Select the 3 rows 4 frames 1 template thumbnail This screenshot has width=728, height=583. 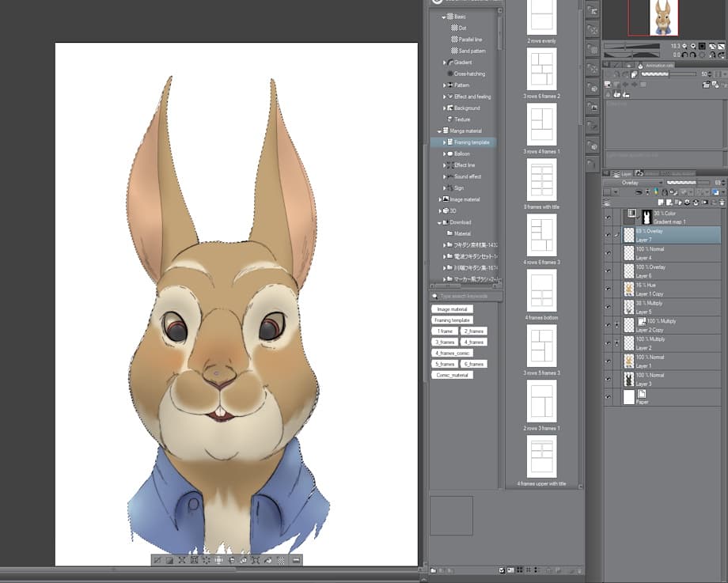[x=542, y=124]
